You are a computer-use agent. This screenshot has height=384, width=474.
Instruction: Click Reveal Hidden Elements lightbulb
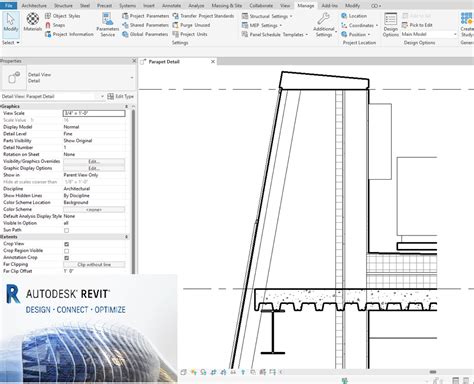click(x=243, y=372)
